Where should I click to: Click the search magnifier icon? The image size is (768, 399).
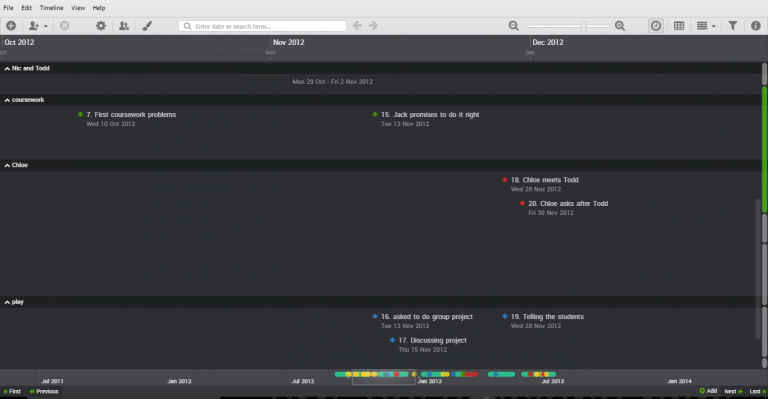tap(187, 26)
